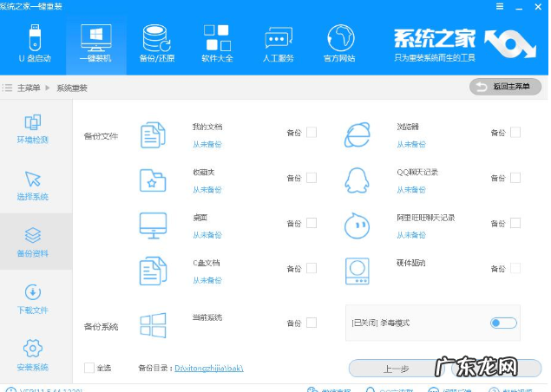Click 从未备份 status under 阿里旺旺聊天记录
This screenshot has height=392, width=551.
pos(411,235)
